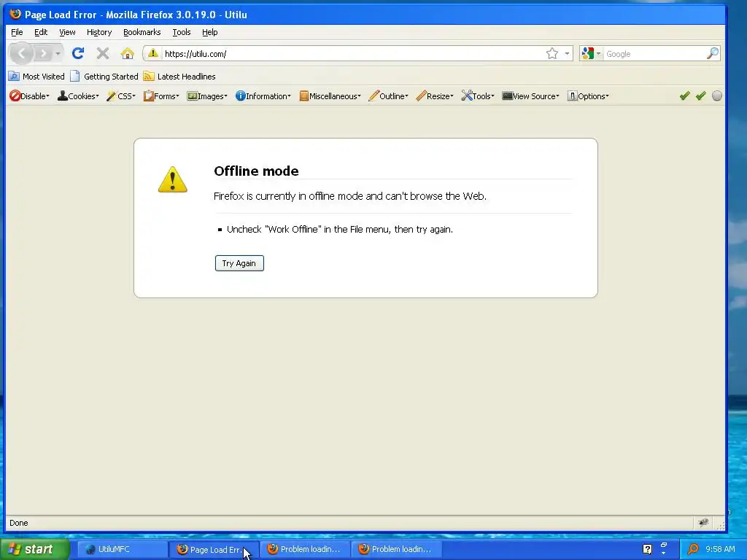Open the Latest Headlines feed

(x=179, y=76)
